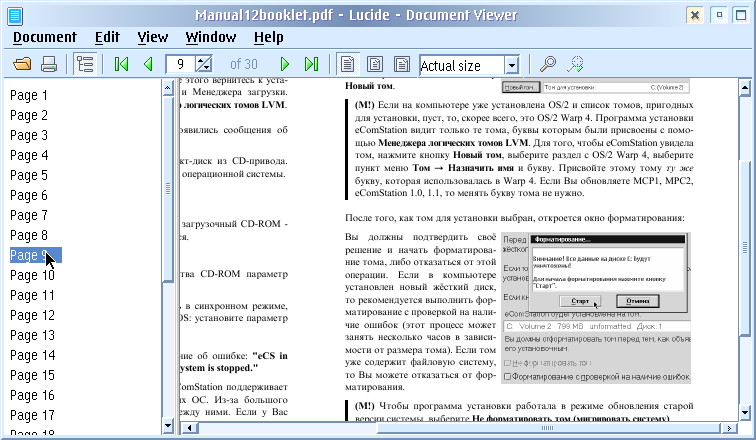
Task: Close the Lucide window
Action: click(x=695, y=15)
